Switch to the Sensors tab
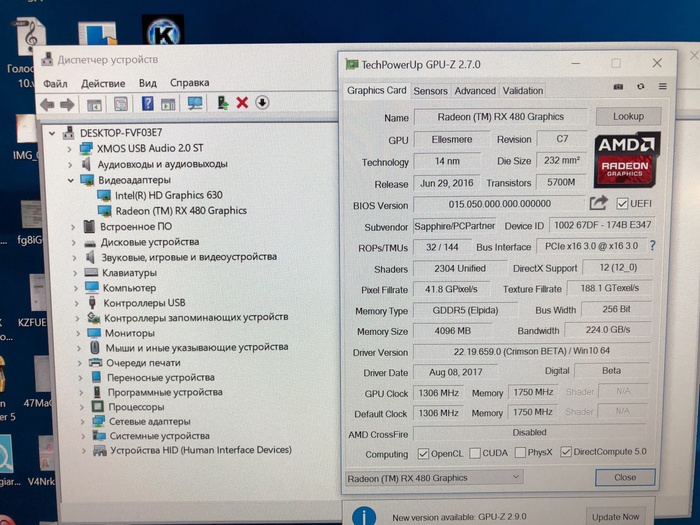This screenshot has width=700, height=525. tap(430, 91)
